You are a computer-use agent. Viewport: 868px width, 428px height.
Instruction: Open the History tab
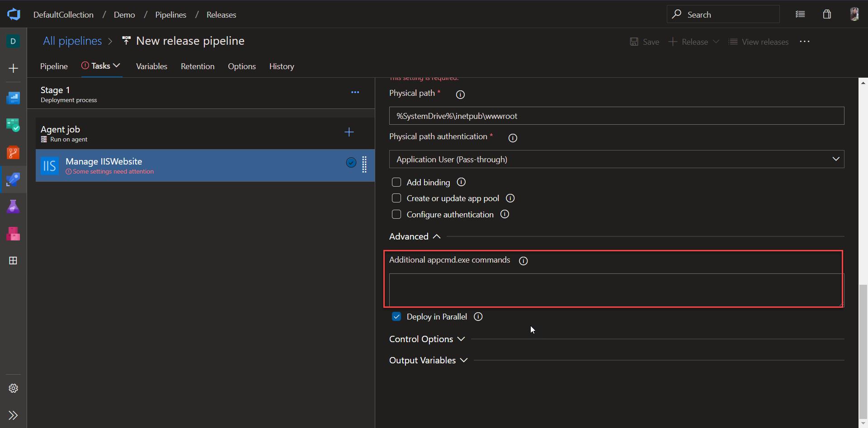[x=281, y=66]
